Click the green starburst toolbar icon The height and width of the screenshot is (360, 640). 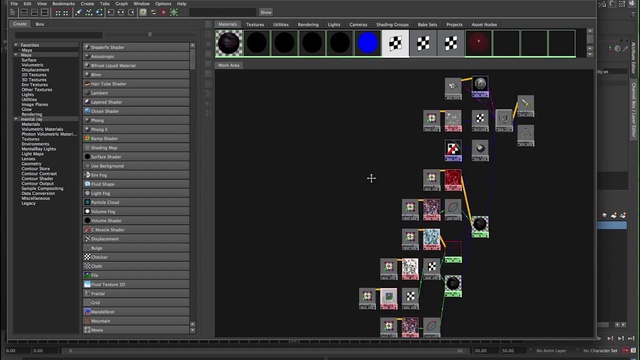tap(174, 12)
